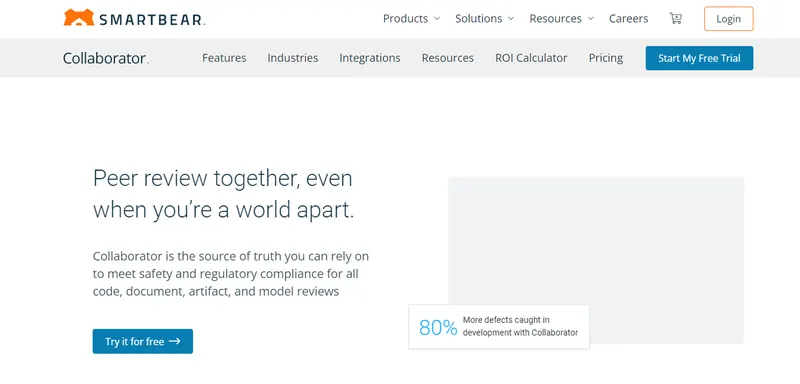Click the SmartBear bear logo icon
The image size is (800, 384).
[79, 17]
